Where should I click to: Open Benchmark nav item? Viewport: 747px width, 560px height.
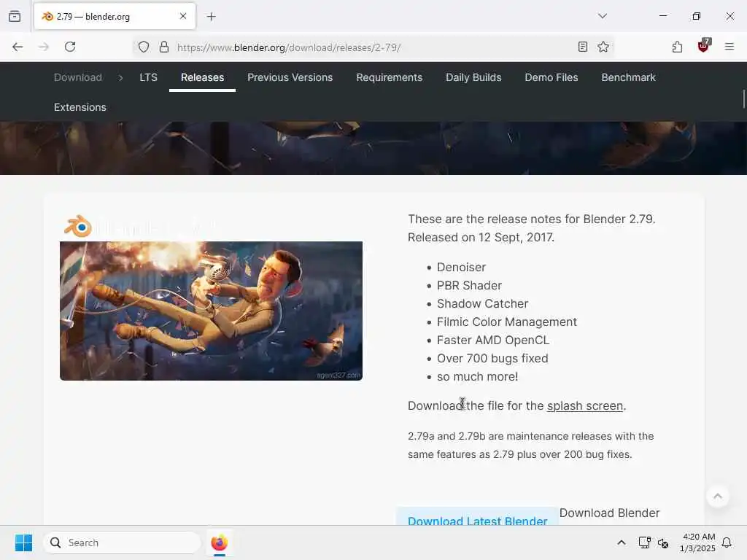tap(628, 77)
